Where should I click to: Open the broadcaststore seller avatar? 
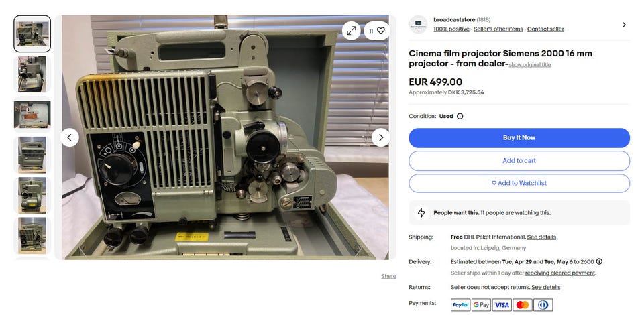coord(418,25)
